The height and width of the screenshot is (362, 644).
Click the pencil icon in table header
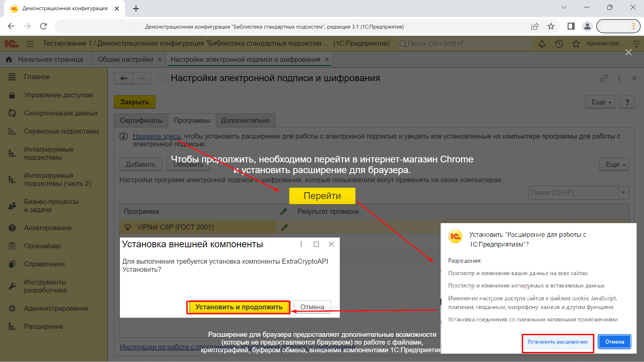284,211
